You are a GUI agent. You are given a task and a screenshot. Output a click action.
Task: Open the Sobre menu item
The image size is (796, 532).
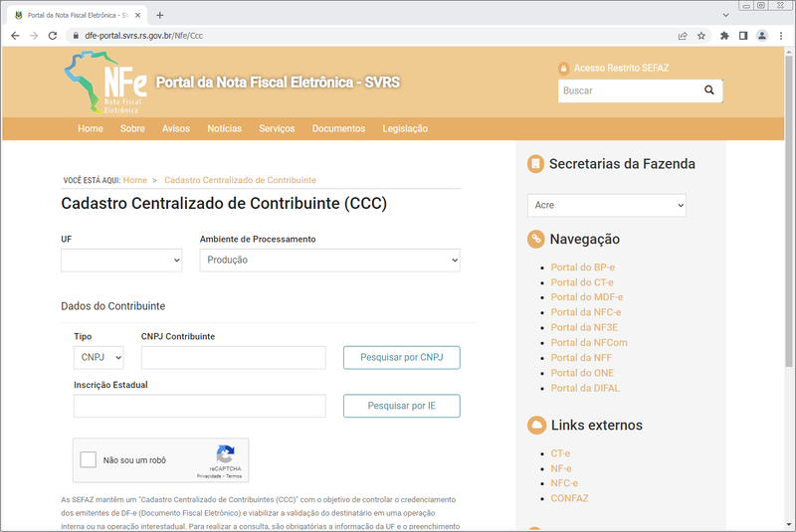coord(132,129)
